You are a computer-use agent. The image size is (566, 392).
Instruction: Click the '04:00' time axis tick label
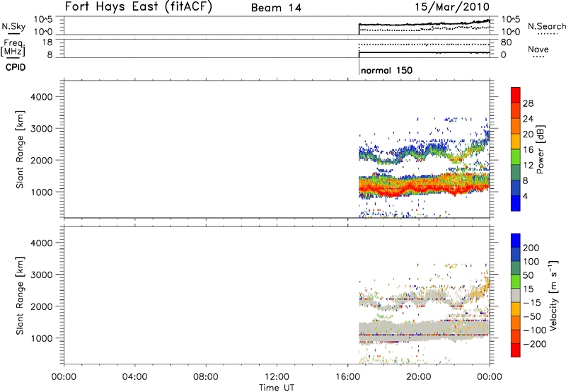coord(134,377)
